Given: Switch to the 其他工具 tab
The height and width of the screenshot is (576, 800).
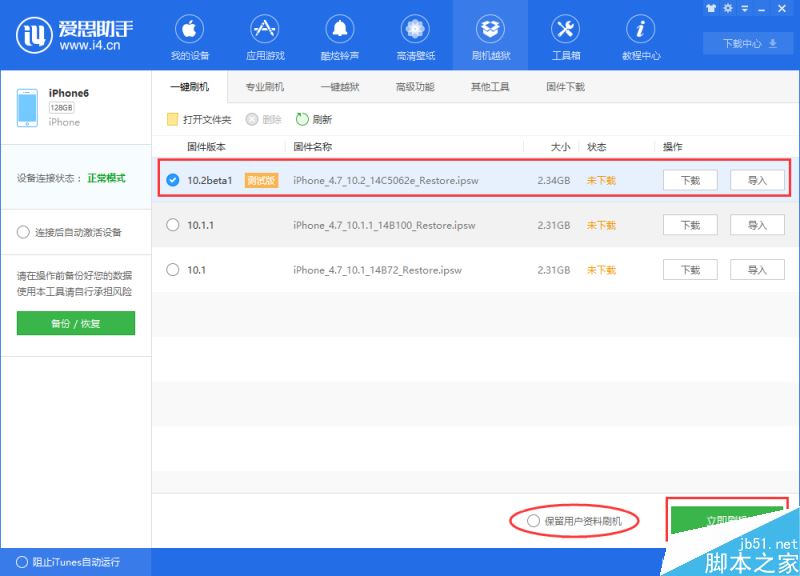Looking at the screenshot, I should [x=490, y=87].
